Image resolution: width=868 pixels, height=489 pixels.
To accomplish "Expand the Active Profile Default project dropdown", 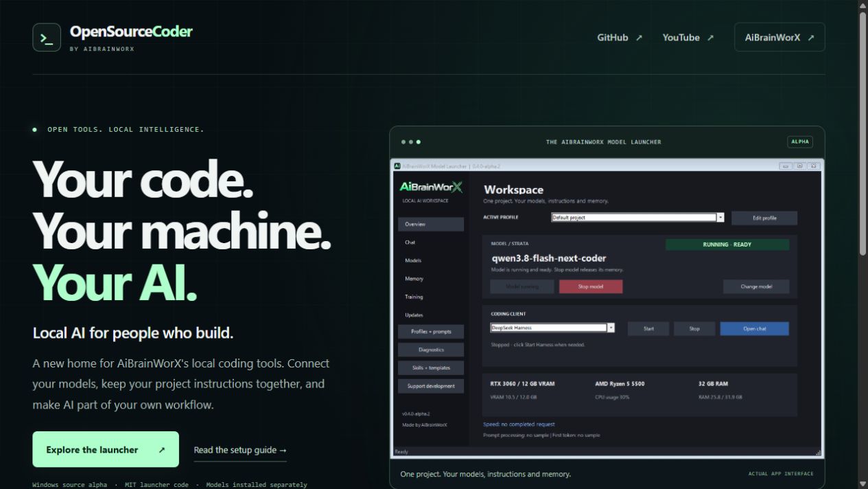I will [x=720, y=218].
